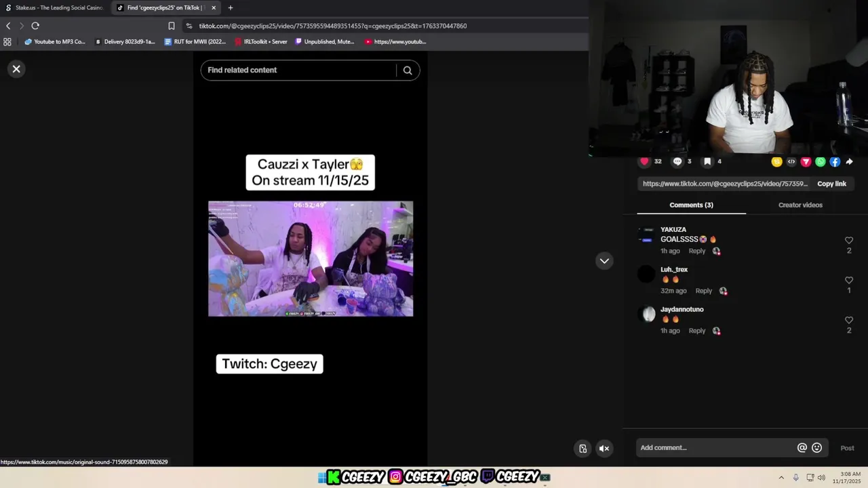868x488 pixels.
Task: Open the site settings icon before the URL
Action: pos(189,26)
